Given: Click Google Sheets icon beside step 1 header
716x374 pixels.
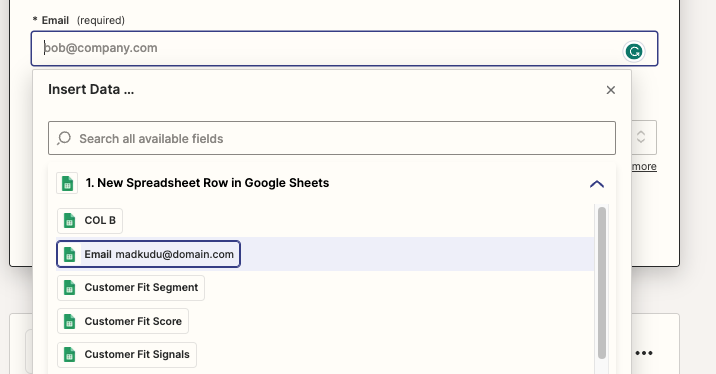Looking at the screenshot, I should (x=67, y=183).
